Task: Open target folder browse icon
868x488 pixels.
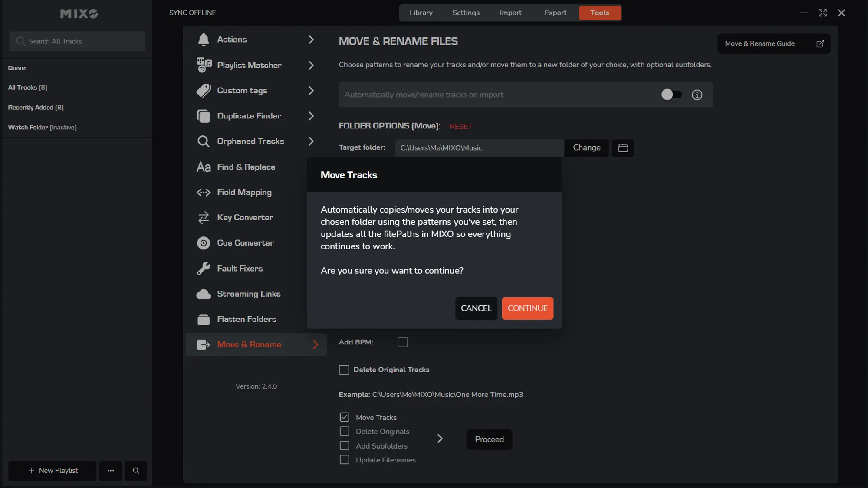Action: tap(623, 148)
